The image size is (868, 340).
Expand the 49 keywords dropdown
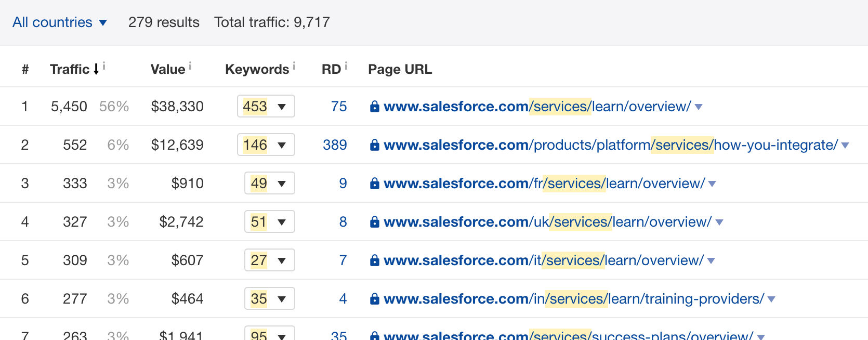(270, 183)
